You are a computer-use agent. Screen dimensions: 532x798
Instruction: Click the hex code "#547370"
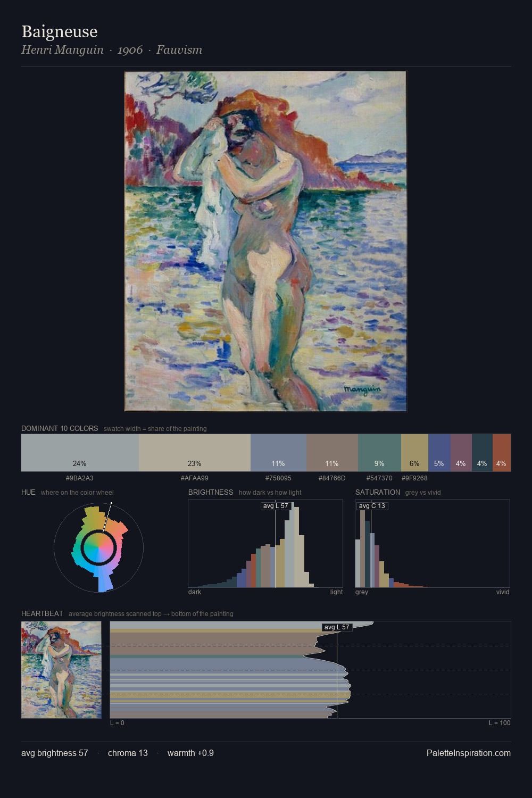point(379,478)
